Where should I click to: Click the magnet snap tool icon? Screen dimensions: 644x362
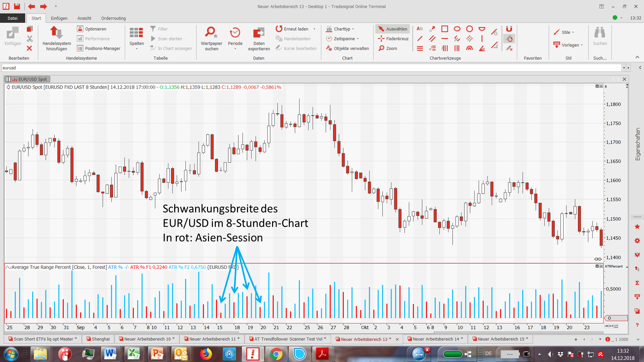coord(509,29)
